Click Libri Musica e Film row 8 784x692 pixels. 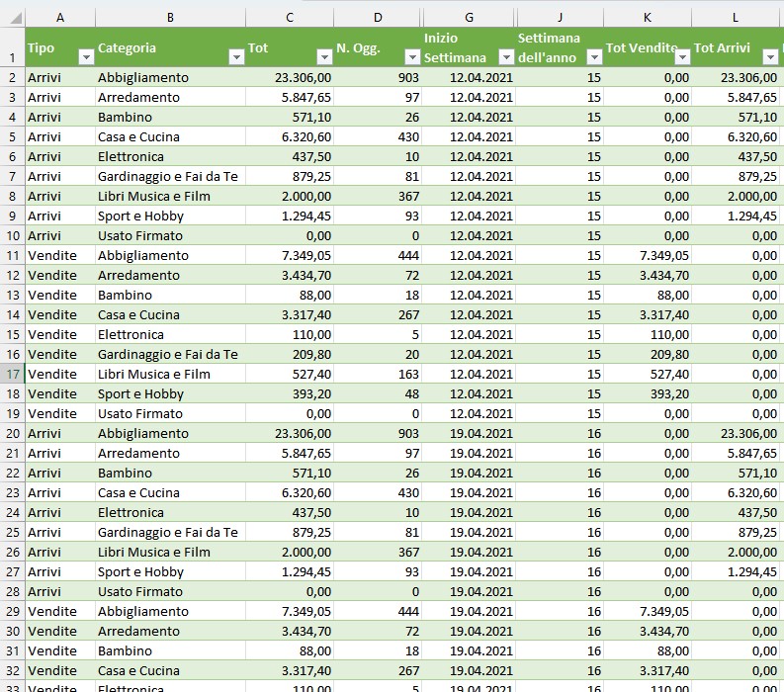[170, 196]
